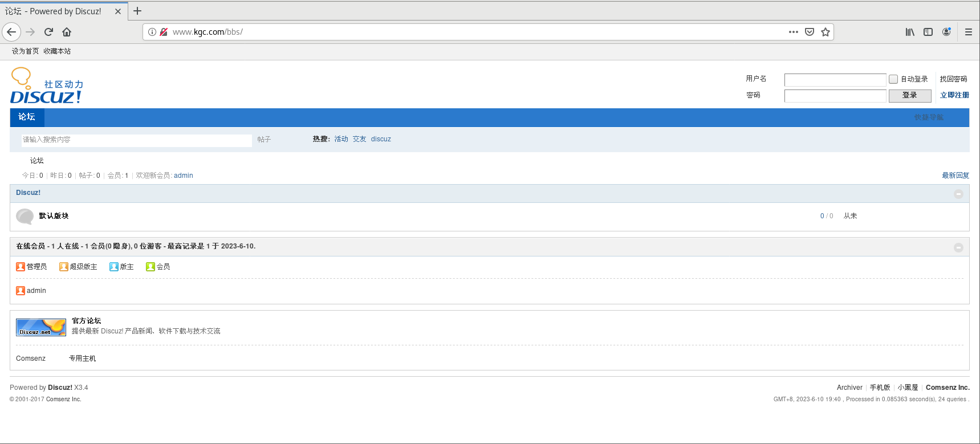
Task: Click 设为首页 in top bar
Action: click(x=25, y=51)
